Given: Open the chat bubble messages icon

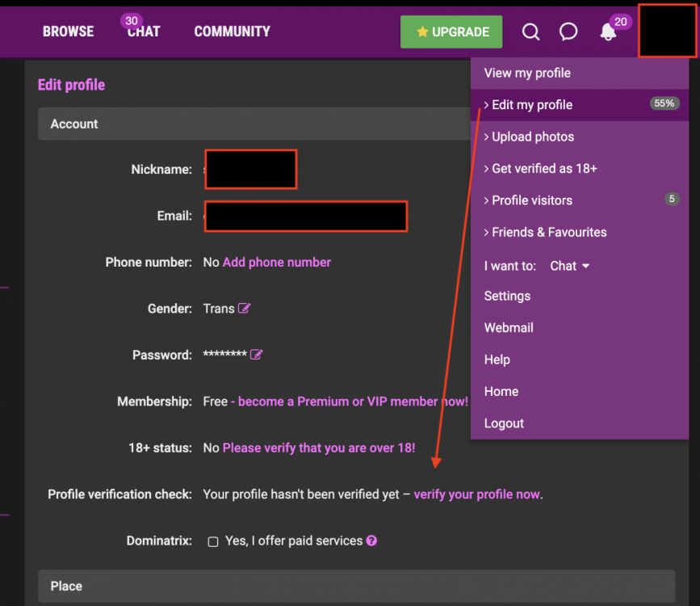Looking at the screenshot, I should pyautogui.click(x=568, y=32).
